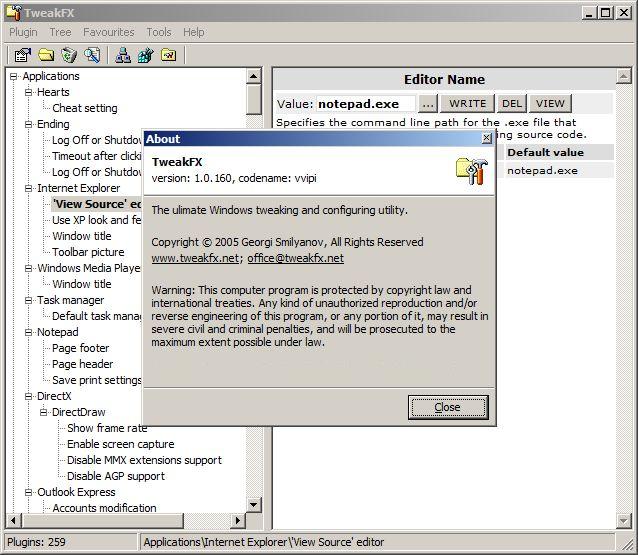
Task: Open the Help menu
Action: [x=194, y=32]
